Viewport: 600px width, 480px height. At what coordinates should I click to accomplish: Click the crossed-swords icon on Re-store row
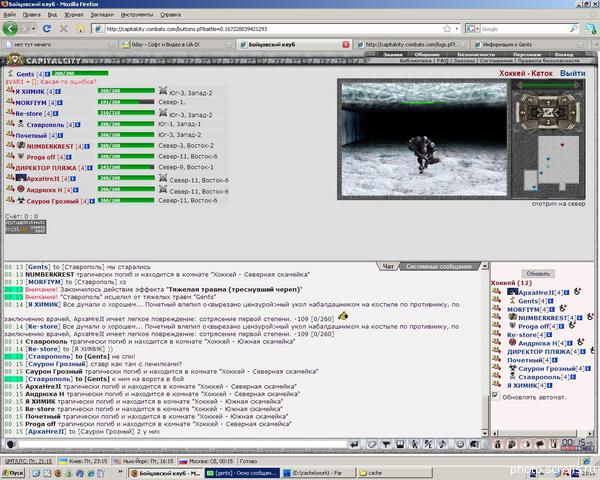[x=163, y=113]
